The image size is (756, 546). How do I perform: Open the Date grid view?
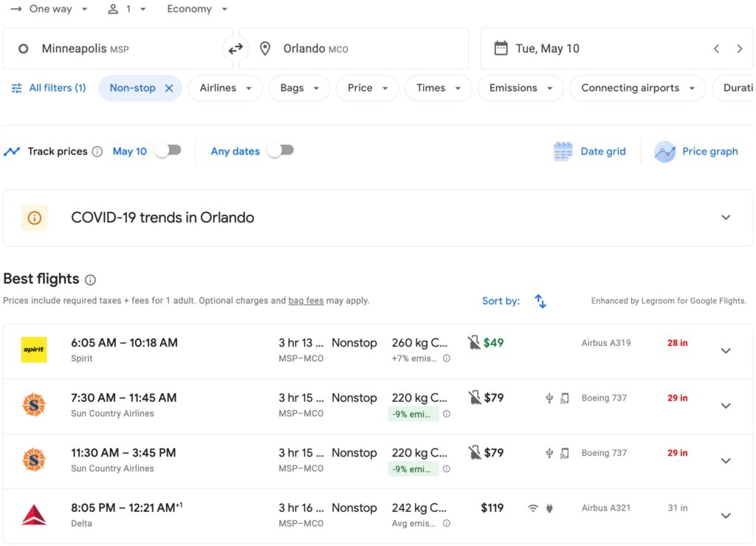(589, 151)
